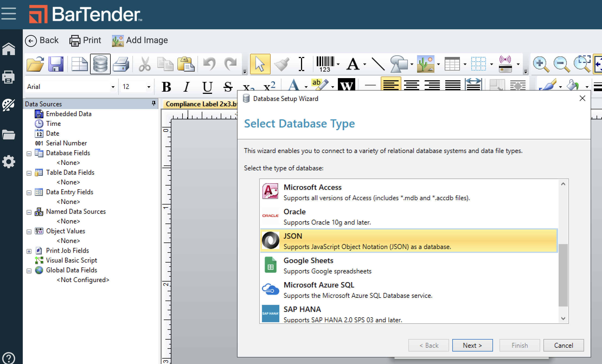Open the font size 12 combo box
The image size is (602, 364).
pos(149,87)
